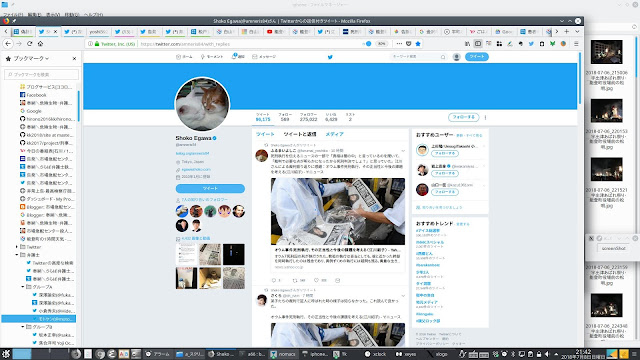Open Firefox home page via house icon
This screenshot has width=640, height=360.
[x=40, y=44]
